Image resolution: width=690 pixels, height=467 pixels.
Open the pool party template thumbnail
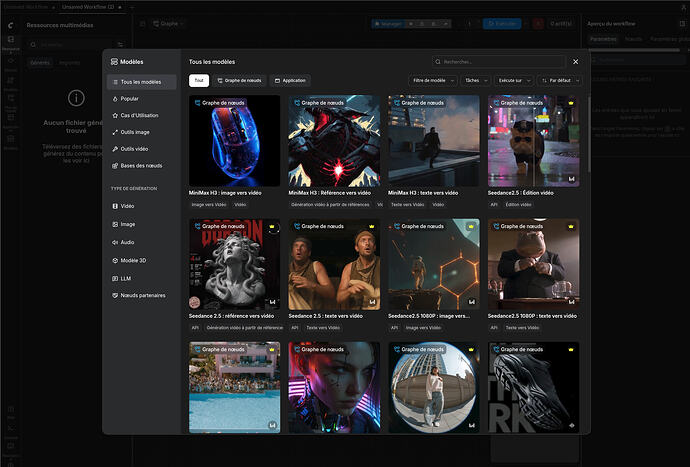pos(235,387)
